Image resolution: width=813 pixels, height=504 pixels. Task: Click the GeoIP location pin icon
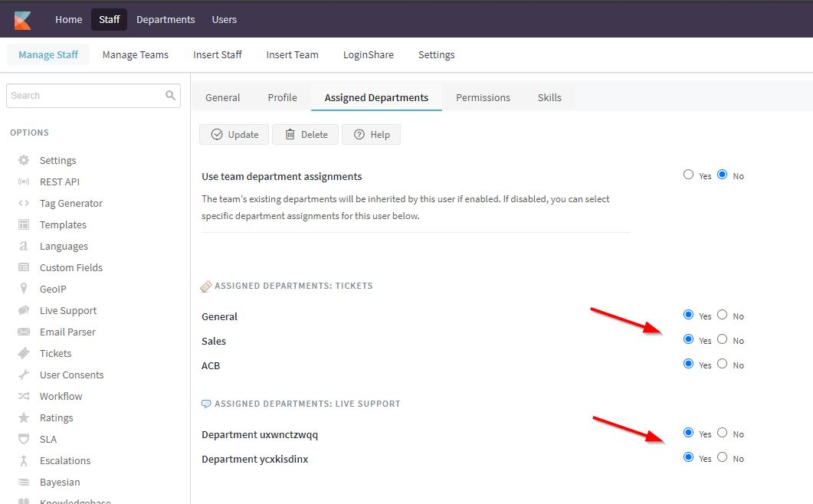click(24, 290)
